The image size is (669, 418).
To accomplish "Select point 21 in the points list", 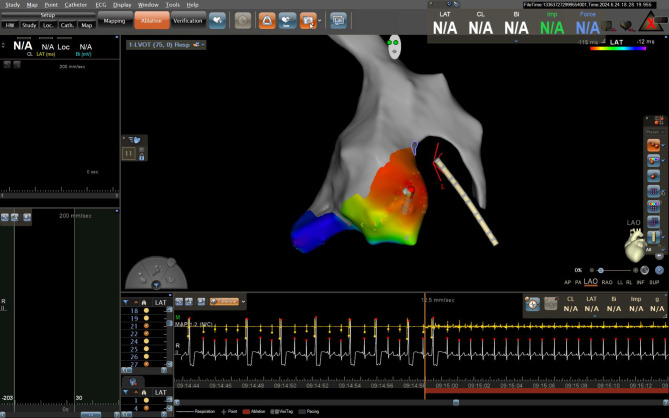I will pos(134,327).
